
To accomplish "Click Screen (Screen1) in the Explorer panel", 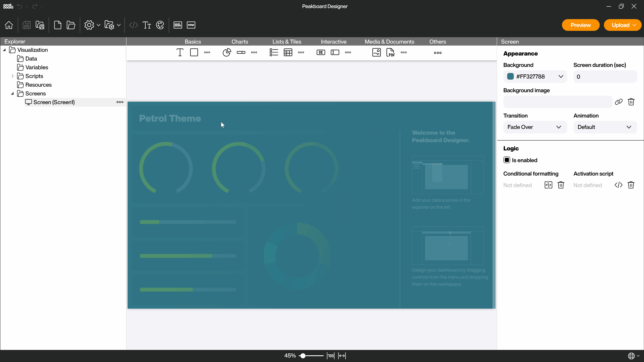I will 54,102.
